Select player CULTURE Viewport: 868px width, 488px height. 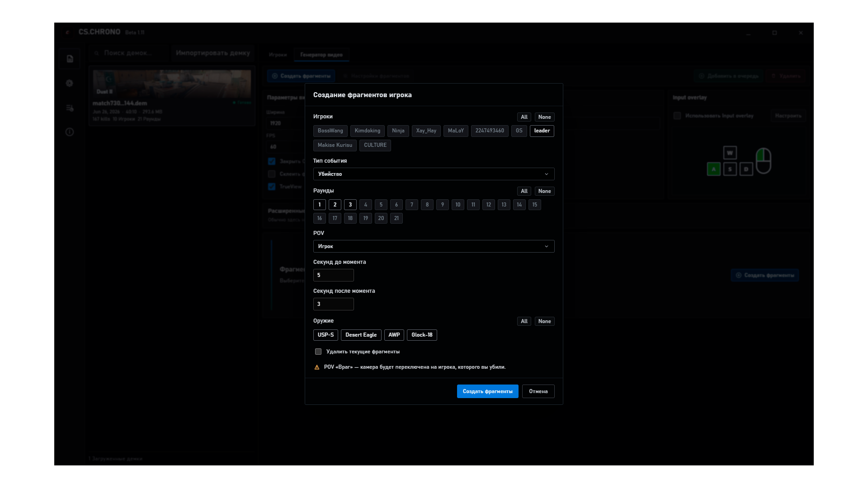[375, 145]
